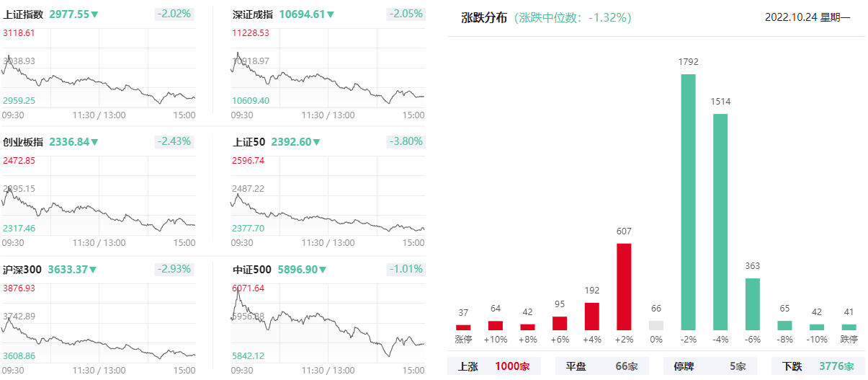Select the 下跌 3776家 summary tab
The height and width of the screenshot is (380, 868).
tap(818, 366)
